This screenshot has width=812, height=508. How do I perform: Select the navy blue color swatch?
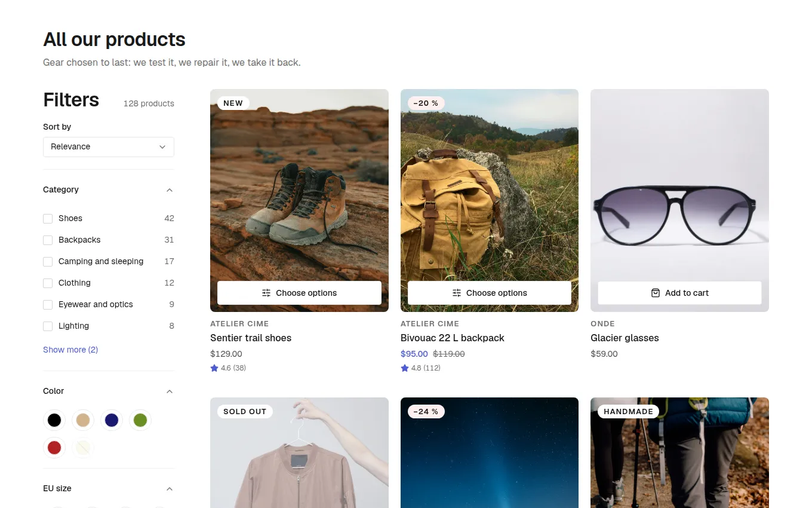coord(112,420)
